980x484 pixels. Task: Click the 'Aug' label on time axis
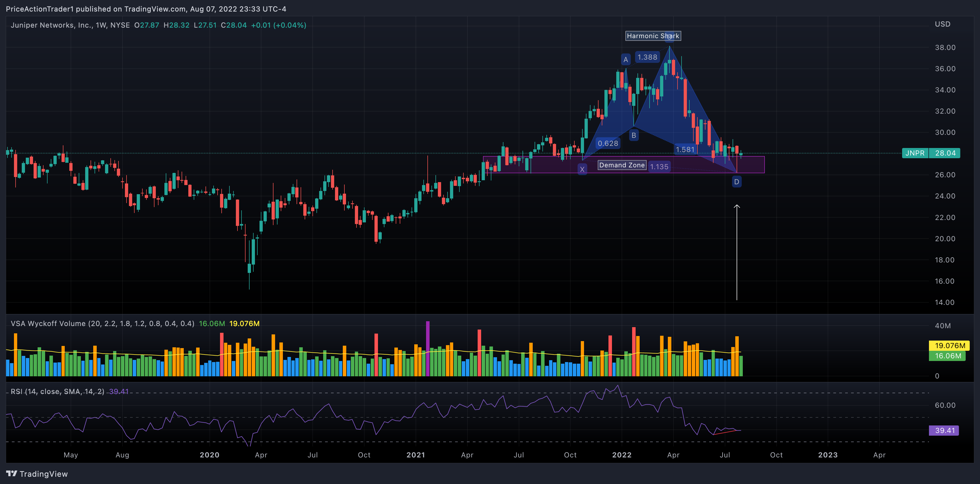pyautogui.click(x=122, y=455)
